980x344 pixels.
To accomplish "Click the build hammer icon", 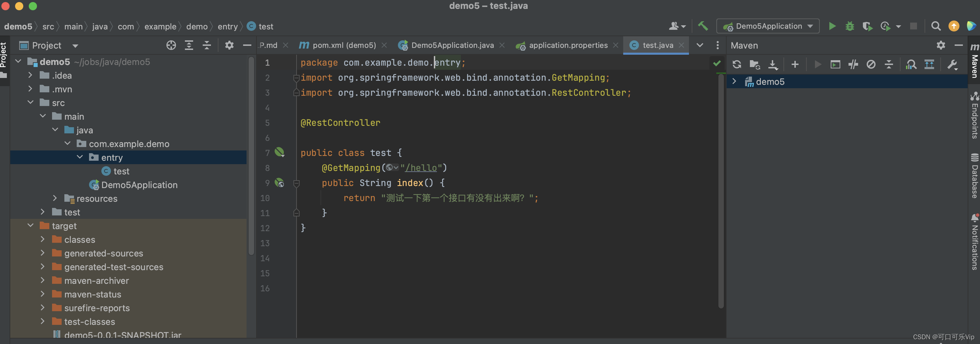I will tap(703, 26).
